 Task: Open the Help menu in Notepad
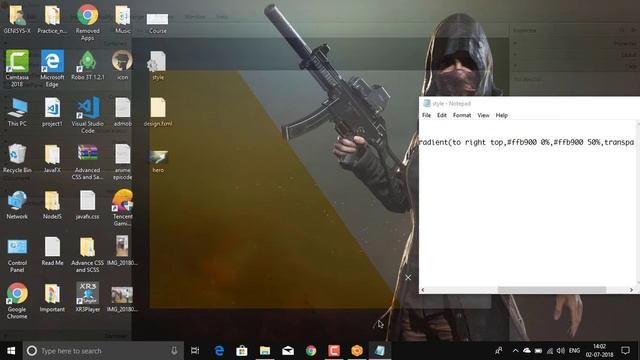pos(502,116)
